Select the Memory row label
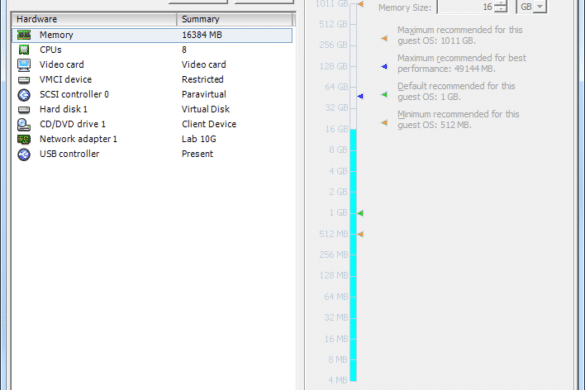Viewport: 585px width, 390px height. [x=56, y=35]
